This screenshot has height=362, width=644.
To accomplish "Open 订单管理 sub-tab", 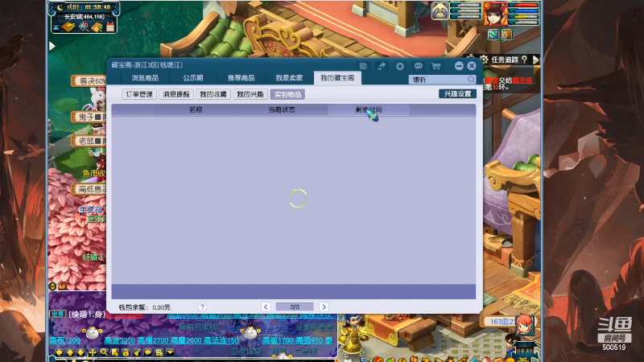I will [x=139, y=94].
